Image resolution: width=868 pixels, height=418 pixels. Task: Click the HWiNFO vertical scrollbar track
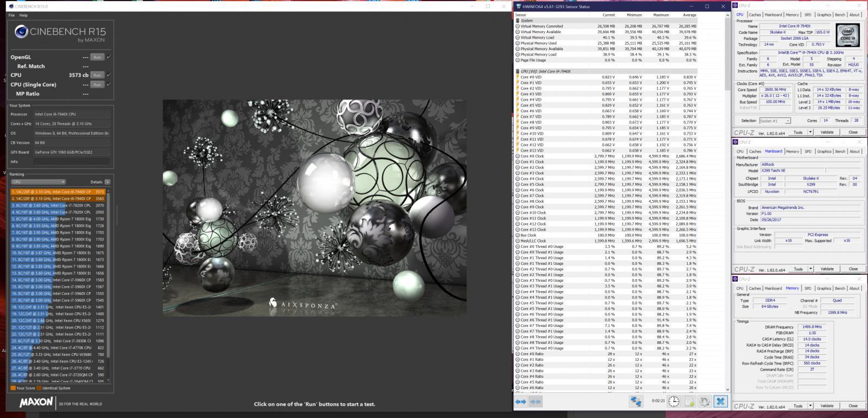(727, 202)
